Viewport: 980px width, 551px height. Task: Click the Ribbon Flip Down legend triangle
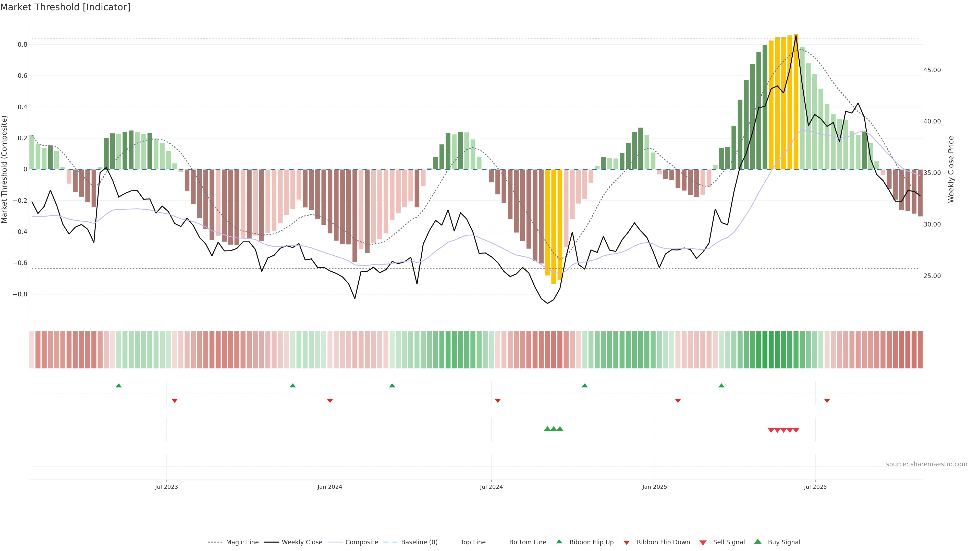(x=627, y=542)
